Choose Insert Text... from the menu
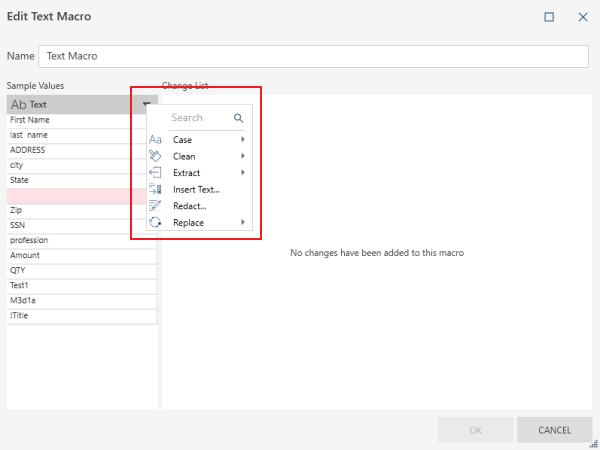600x450 pixels. [x=196, y=189]
